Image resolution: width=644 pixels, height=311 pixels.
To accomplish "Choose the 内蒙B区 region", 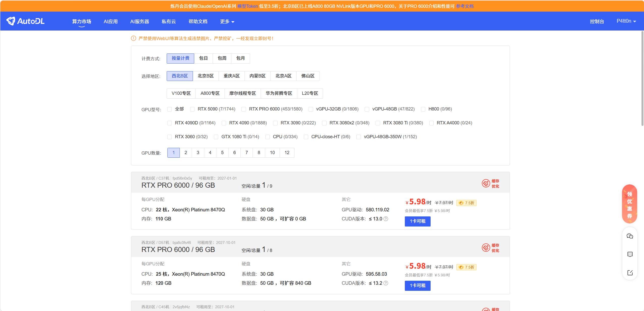I will pyautogui.click(x=258, y=76).
